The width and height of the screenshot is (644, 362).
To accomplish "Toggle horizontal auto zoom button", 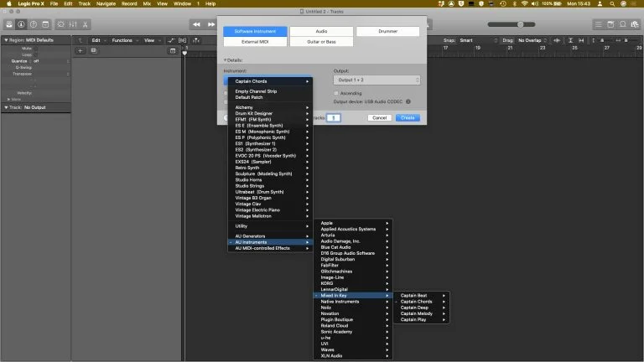I will point(581,40).
